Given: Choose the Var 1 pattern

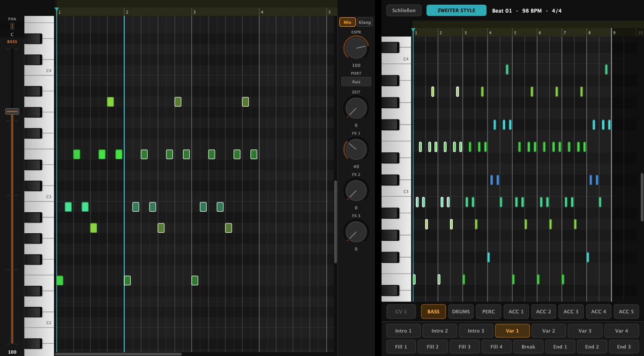Looking at the screenshot, I should (x=512, y=331).
